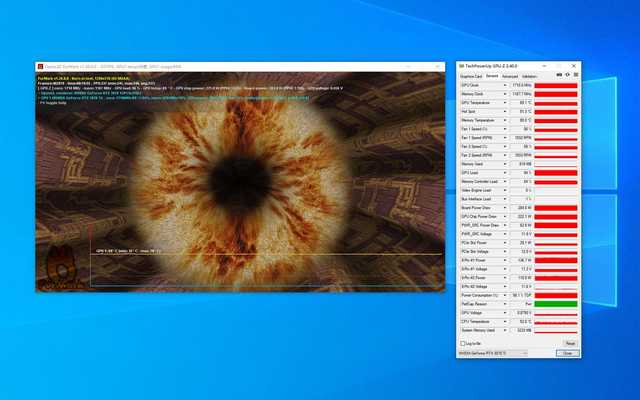Image resolution: width=640 pixels, height=400 pixels.
Task: Click the Power Consumption % TDP value
Action: (x=521, y=295)
